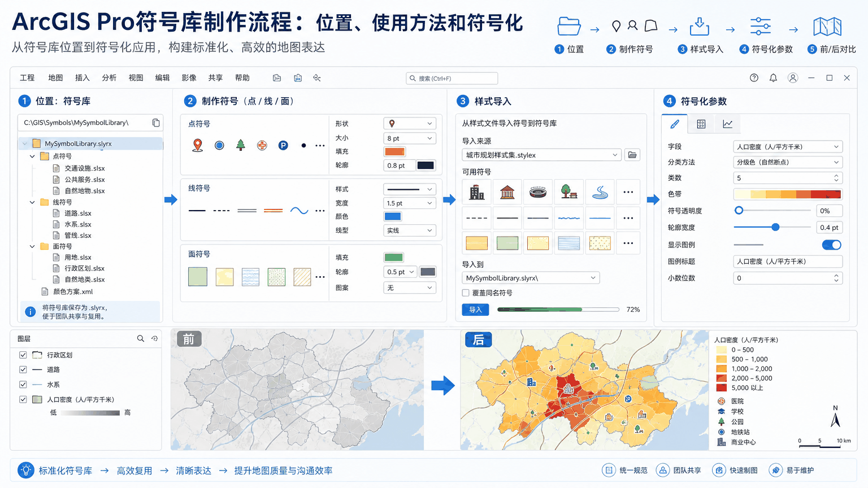Select the stadium available symbol
The width and height of the screenshot is (868, 488).
click(x=538, y=192)
